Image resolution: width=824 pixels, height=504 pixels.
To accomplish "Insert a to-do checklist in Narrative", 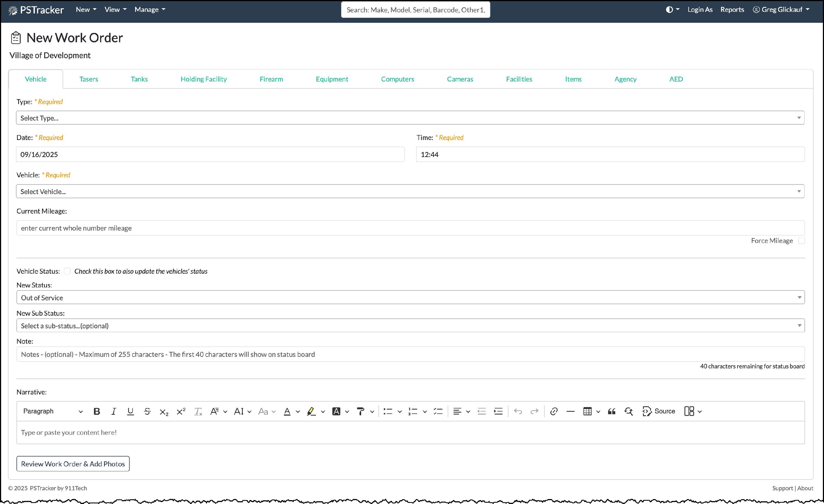I will [x=438, y=411].
